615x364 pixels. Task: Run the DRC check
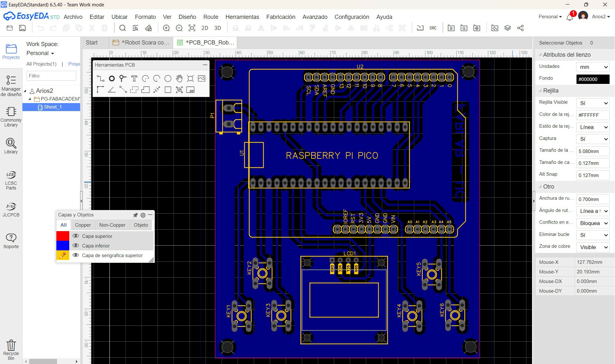[x=433, y=28]
